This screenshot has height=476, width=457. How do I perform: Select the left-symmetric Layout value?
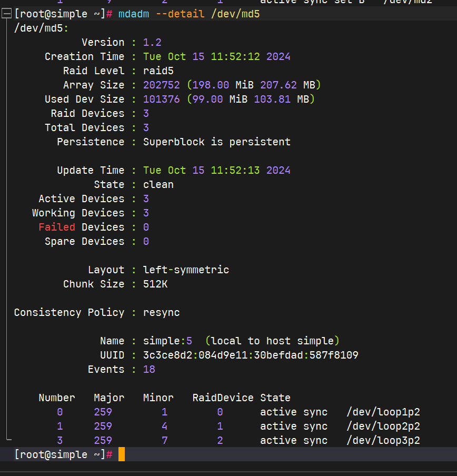pyautogui.click(x=186, y=269)
